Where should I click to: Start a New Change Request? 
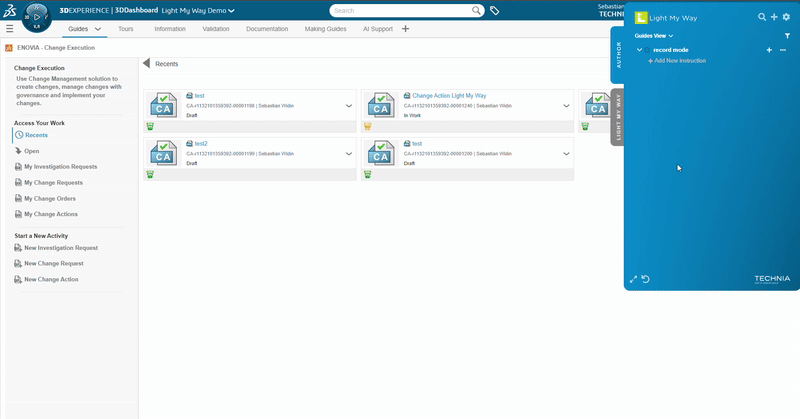tap(54, 264)
